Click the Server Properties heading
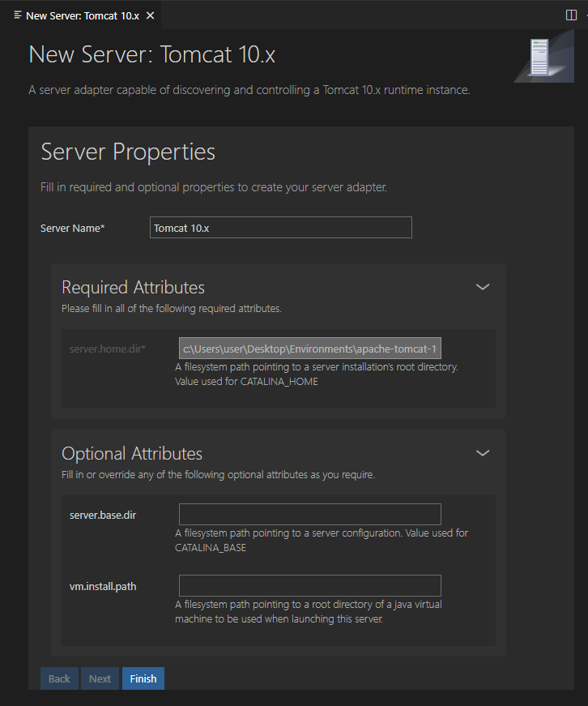 point(128,152)
